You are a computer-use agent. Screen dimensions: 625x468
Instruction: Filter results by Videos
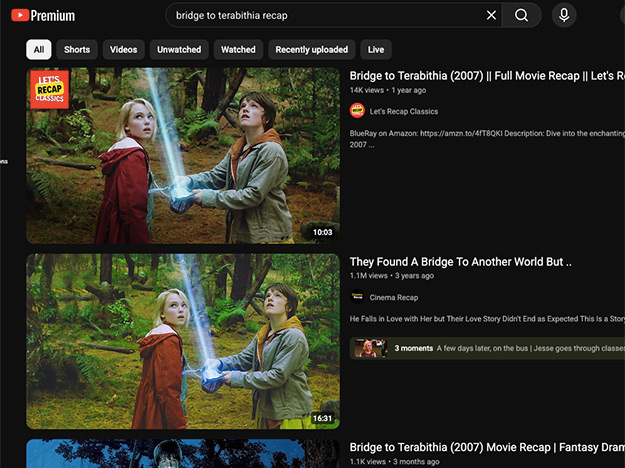pos(124,49)
